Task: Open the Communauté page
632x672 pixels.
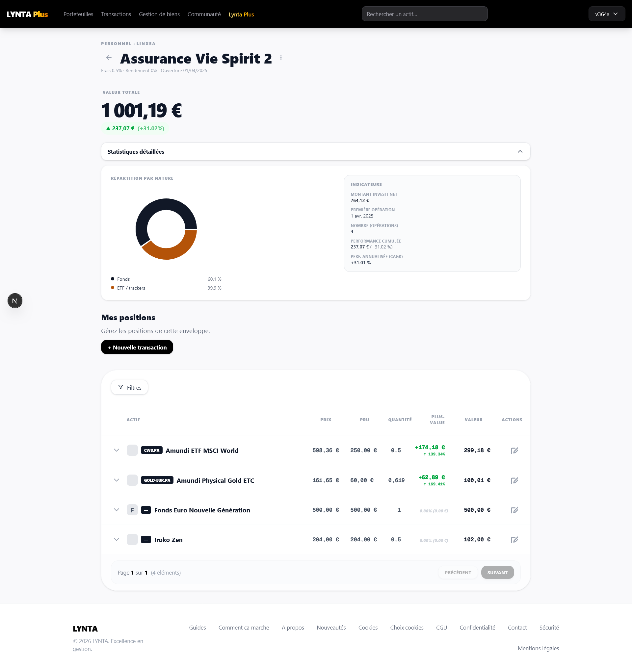Action: [204, 14]
